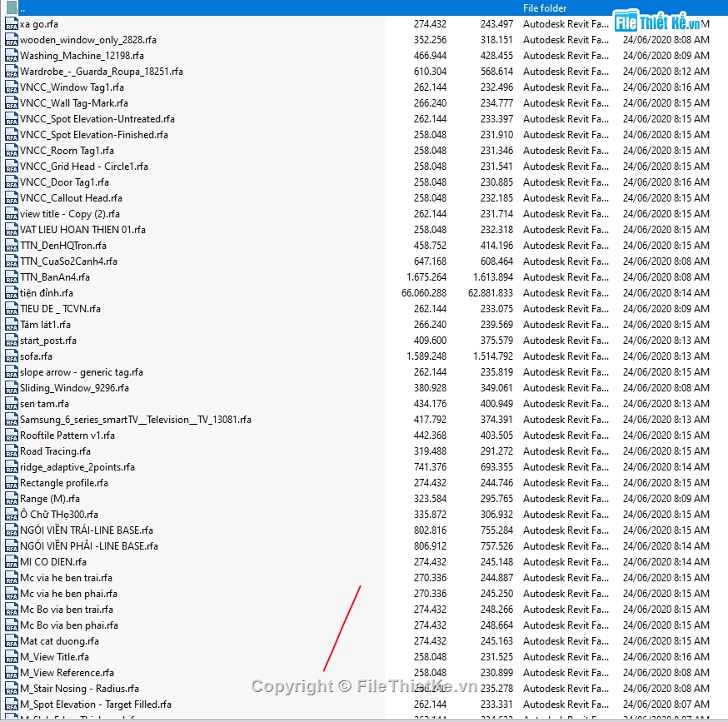This screenshot has width=728, height=722.
Task: Click the icon beside tiện đình.rfa
Action: point(11,293)
